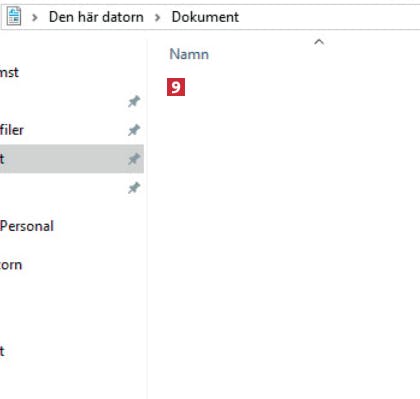Expand the chevron right after the address bar icon
420x399 pixels.
34,17
